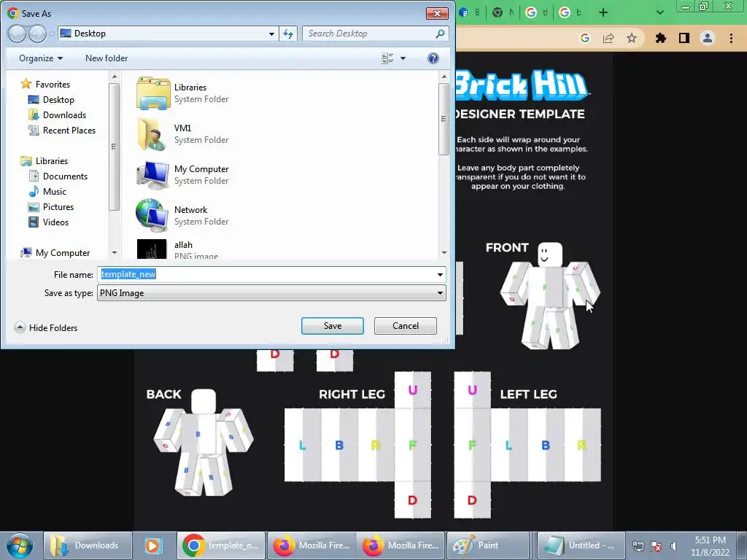The image size is (747, 560).
Task: Collapse folders with Hide Folders
Action: click(x=46, y=327)
